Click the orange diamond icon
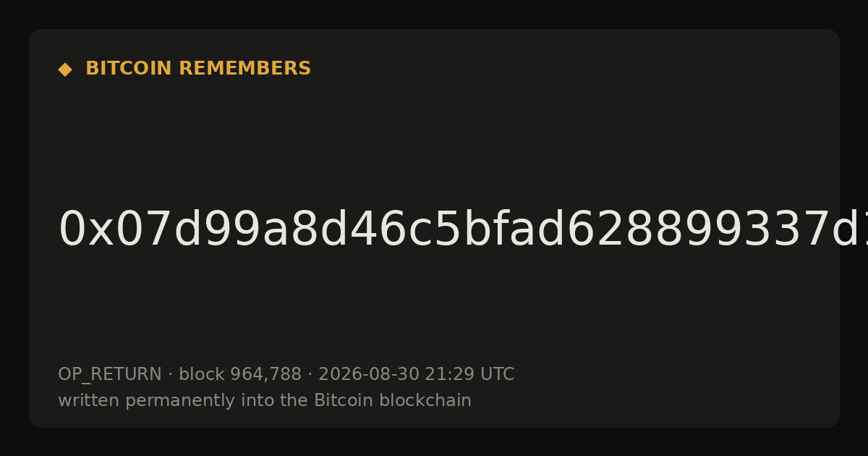Viewport: 868px width, 456px height. pos(65,69)
